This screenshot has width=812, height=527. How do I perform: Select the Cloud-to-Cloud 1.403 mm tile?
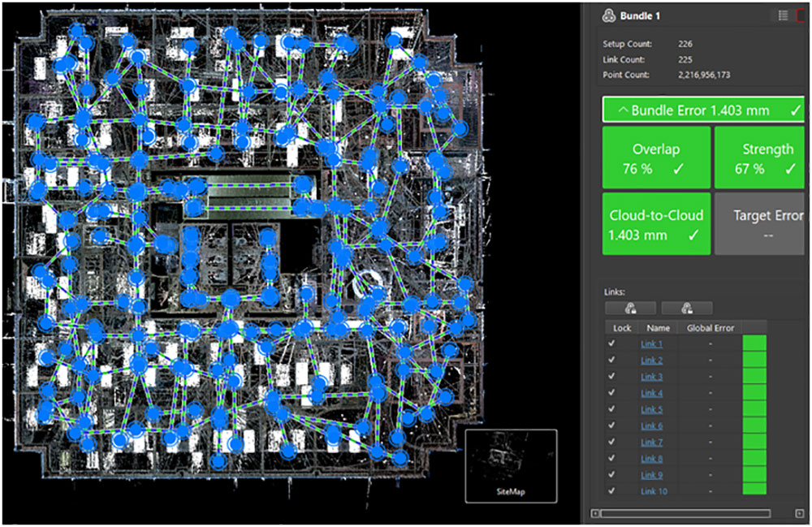(x=656, y=224)
